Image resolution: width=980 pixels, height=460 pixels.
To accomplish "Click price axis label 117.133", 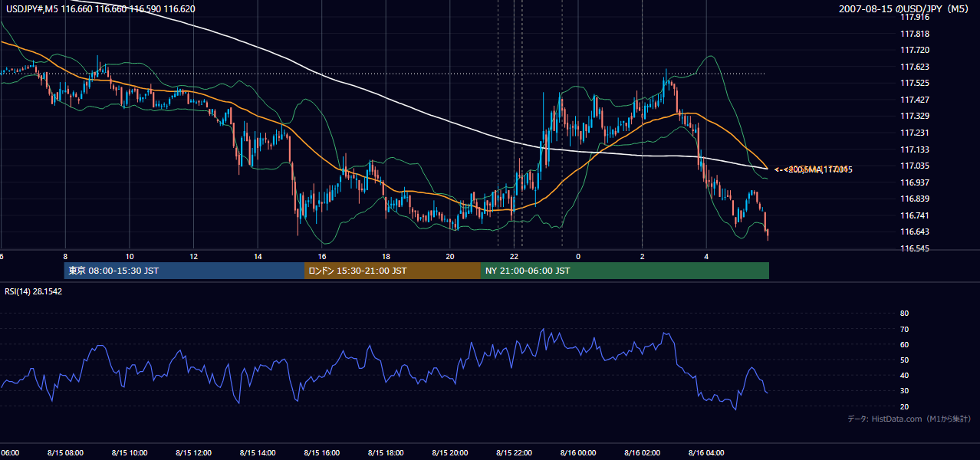I will (x=915, y=149).
